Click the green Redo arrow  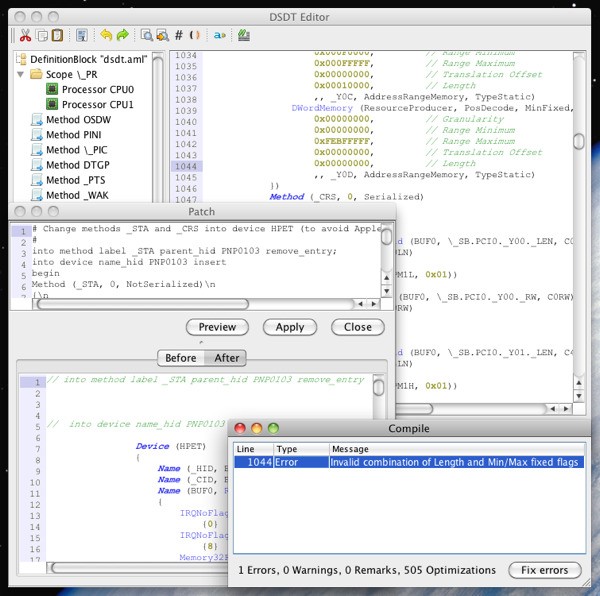tap(122, 35)
